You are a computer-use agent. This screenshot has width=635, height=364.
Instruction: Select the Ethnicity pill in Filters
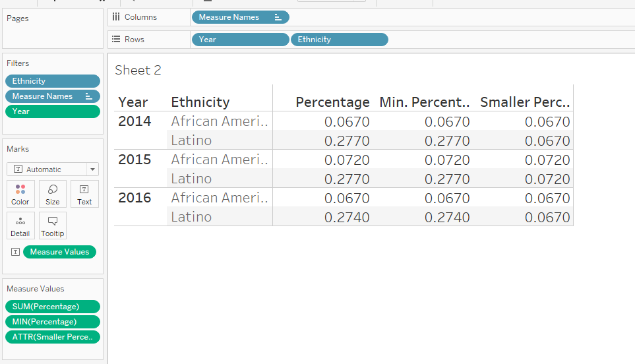(52, 81)
